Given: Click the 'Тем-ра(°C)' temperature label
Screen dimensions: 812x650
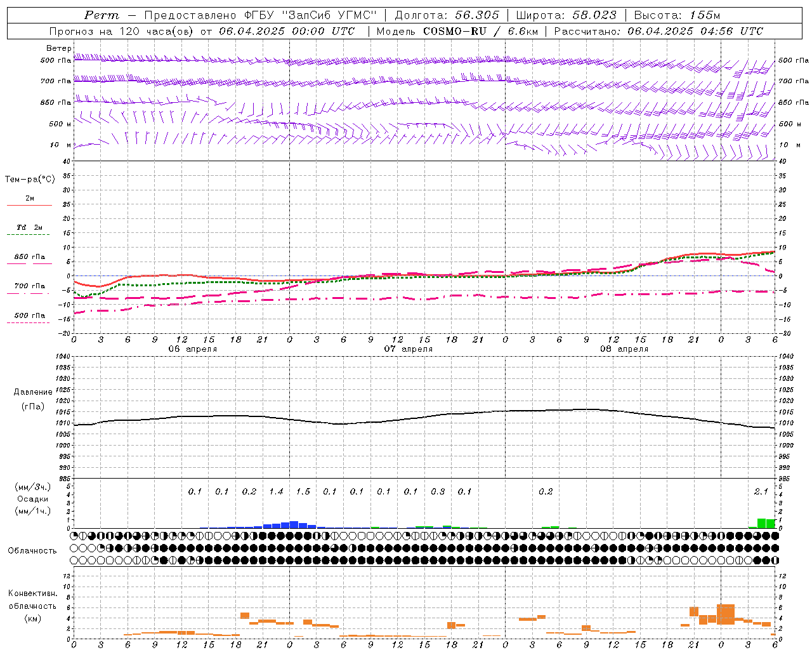Looking at the screenshot, I should 30,179.
